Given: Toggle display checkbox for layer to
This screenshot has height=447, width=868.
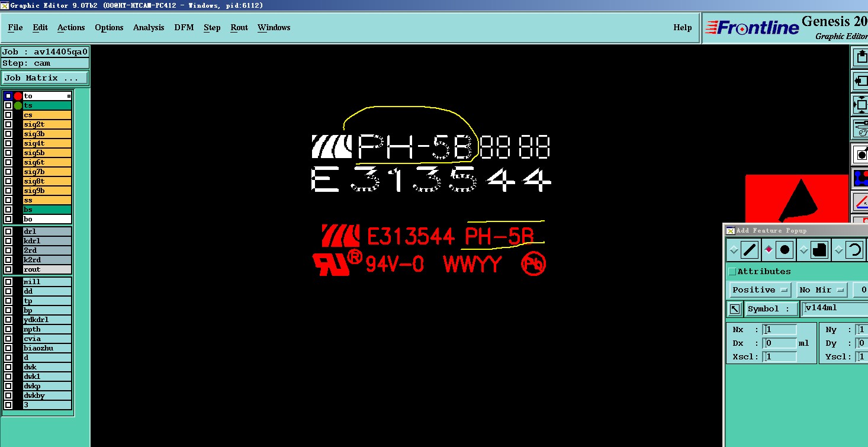Looking at the screenshot, I should pyautogui.click(x=8, y=96).
